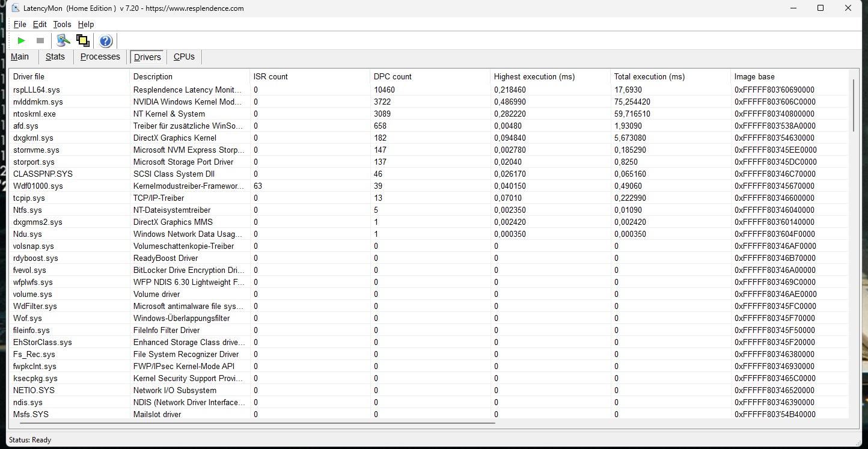Select the dxgkrnl.sys driver row
868x449 pixels.
(429, 138)
